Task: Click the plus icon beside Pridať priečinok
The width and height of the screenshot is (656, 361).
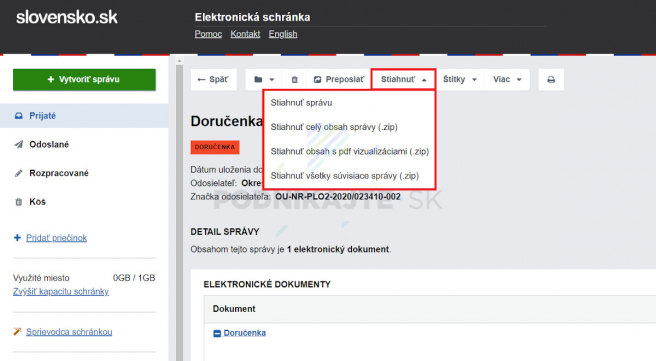Action: (x=17, y=238)
